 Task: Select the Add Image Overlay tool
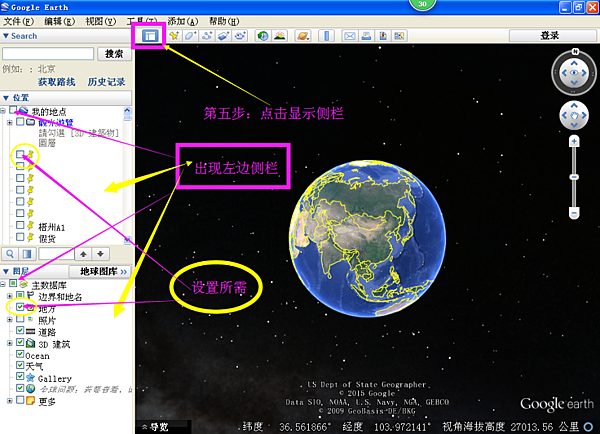[223, 36]
